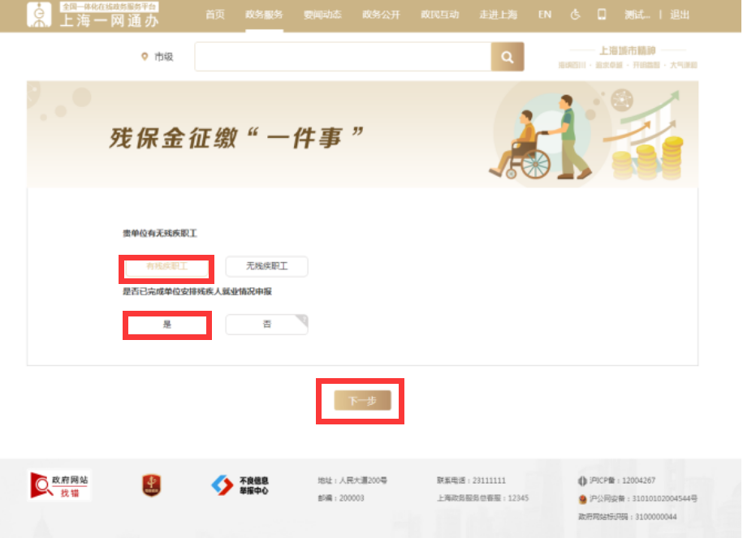Go to the 首页 menu item
Screen dimensions: 756x538
click(214, 14)
